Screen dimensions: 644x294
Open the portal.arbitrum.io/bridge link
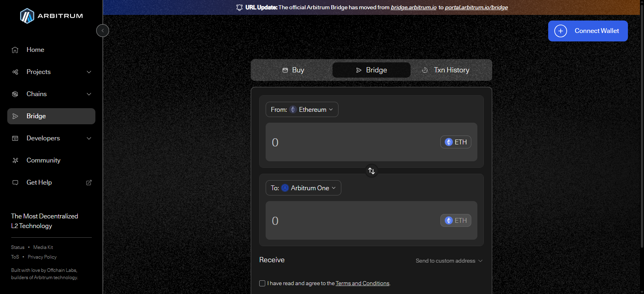pyautogui.click(x=476, y=7)
